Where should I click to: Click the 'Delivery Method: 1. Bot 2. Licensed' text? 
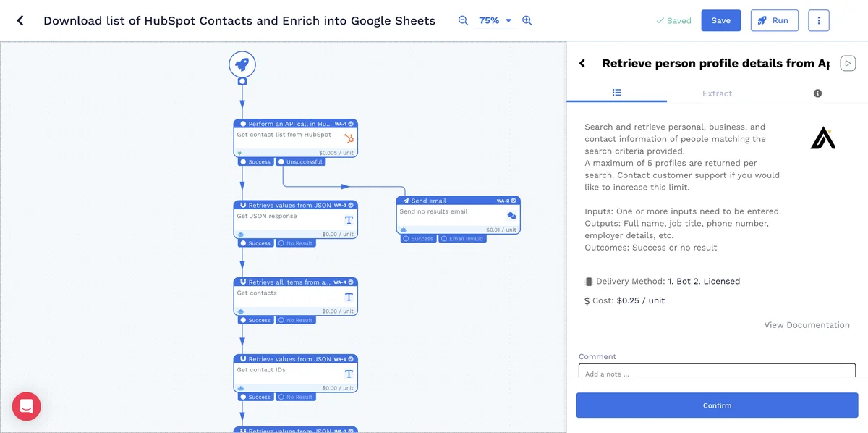point(662,281)
